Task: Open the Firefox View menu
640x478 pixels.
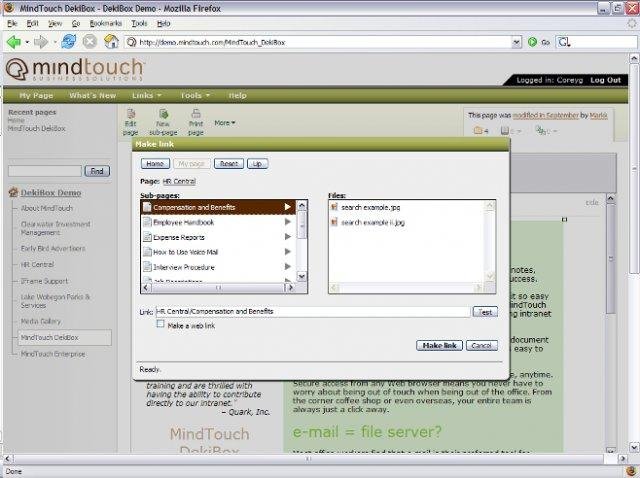Action: pyautogui.click(x=55, y=23)
